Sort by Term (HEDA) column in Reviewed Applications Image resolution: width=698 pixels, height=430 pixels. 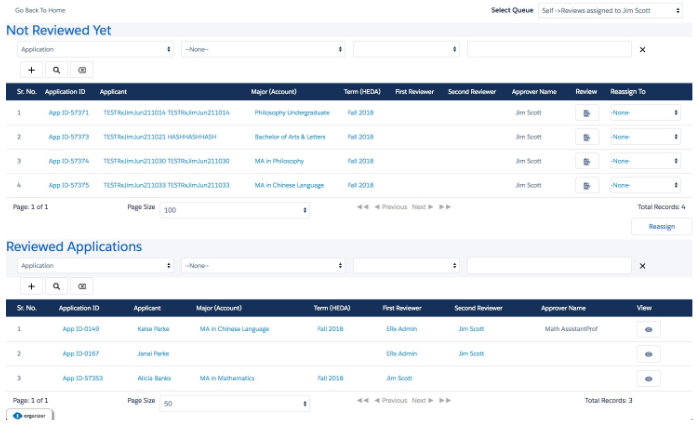[332, 308]
